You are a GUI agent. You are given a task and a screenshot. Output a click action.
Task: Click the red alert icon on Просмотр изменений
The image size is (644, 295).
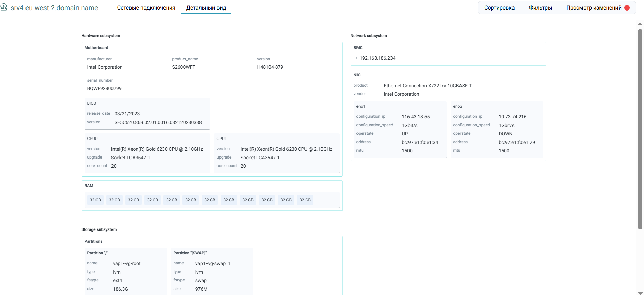627,8
